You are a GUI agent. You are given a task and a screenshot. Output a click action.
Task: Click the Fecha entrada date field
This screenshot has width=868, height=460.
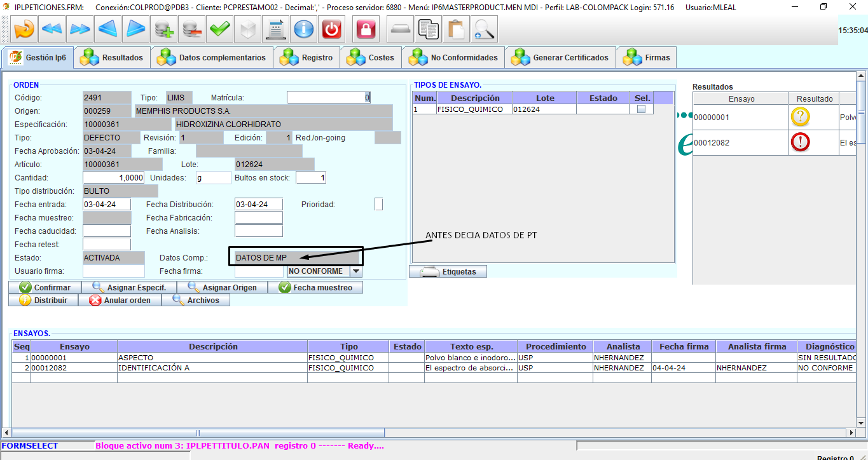(x=107, y=204)
